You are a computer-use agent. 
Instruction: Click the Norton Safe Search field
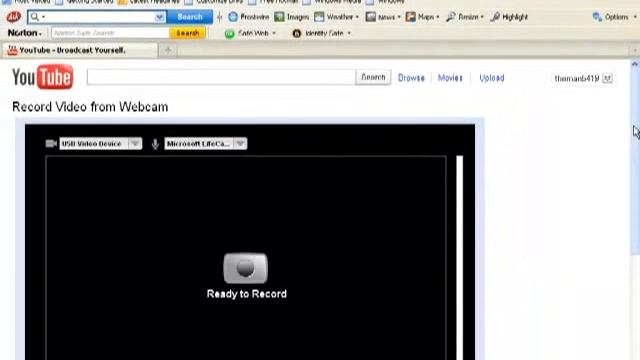pyautogui.click(x=110, y=33)
